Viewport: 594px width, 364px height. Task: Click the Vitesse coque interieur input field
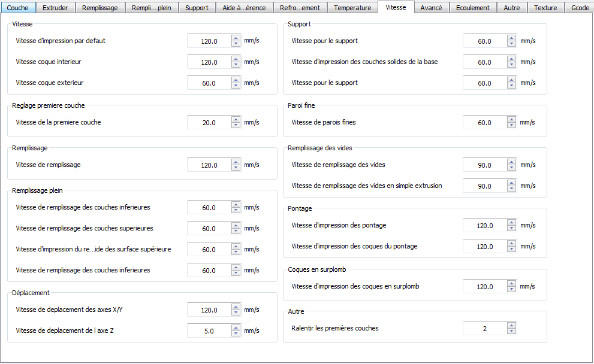(x=209, y=62)
